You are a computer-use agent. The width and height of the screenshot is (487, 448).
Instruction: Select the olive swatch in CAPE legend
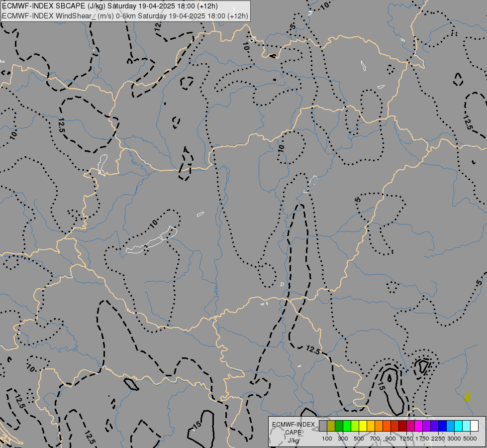[331, 426]
